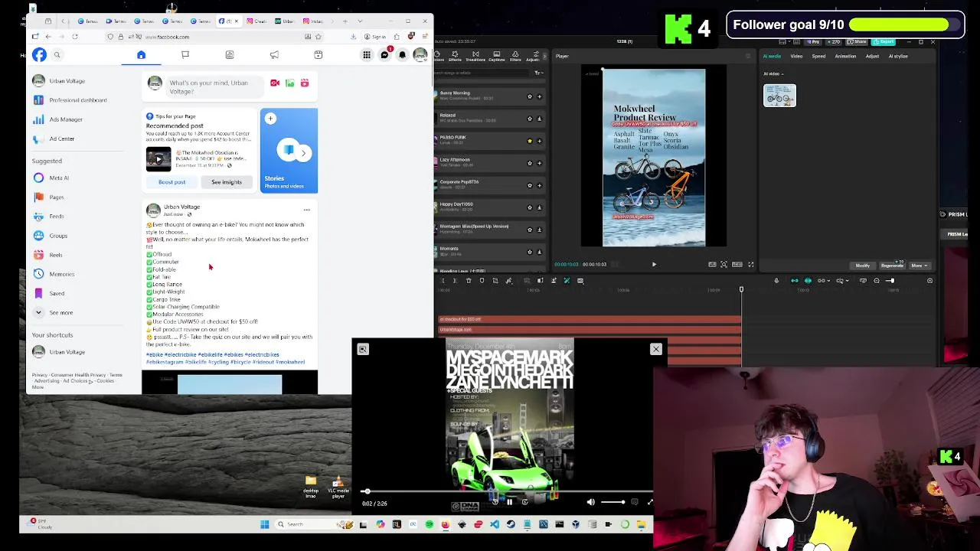Viewport: 980px width, 551px height.
Task: Click microphone record icon above timeline
Action: tap(776, 281)
